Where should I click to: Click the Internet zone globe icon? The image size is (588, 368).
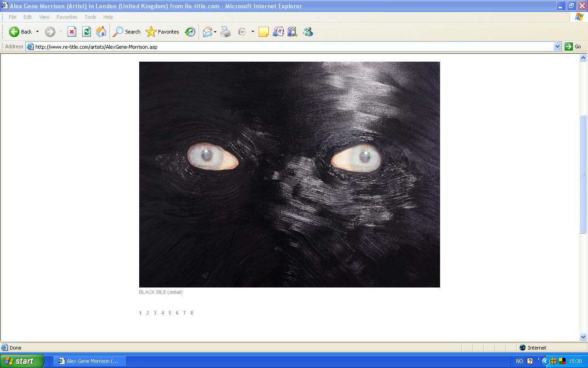[x=522, y=348]
